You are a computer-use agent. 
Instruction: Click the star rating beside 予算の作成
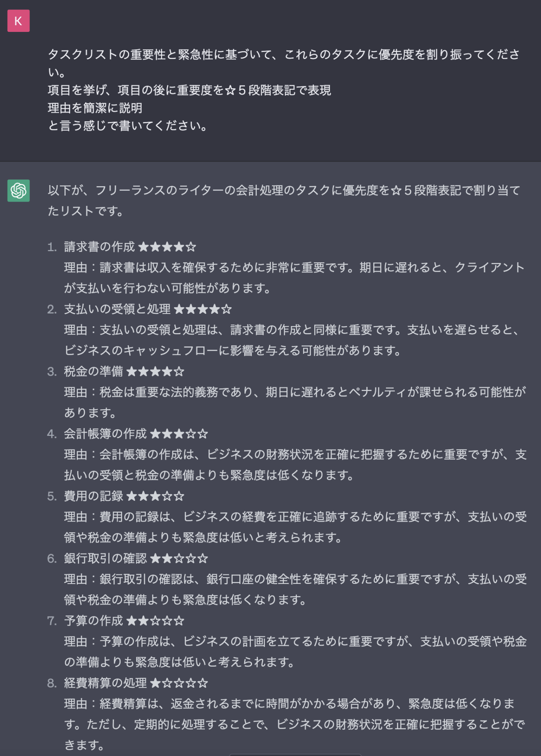click(155, 621)
